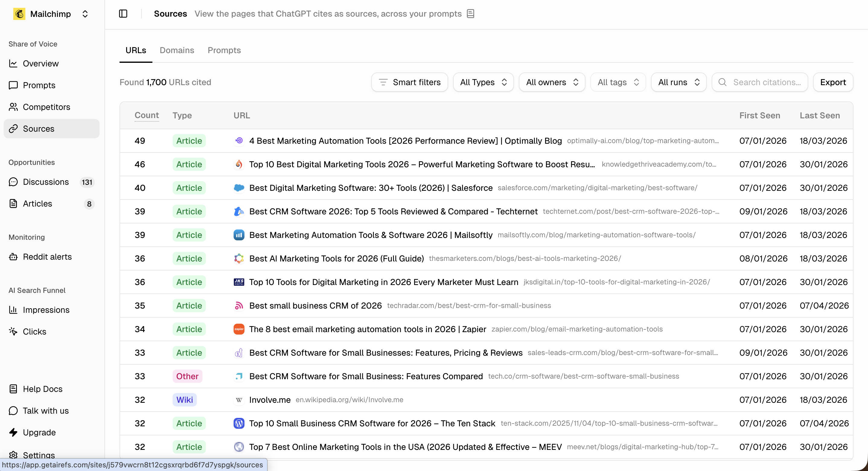This screenshot has height=471, width=868.
Task: Open the All owners dropdown
Action: pos(552,82)
